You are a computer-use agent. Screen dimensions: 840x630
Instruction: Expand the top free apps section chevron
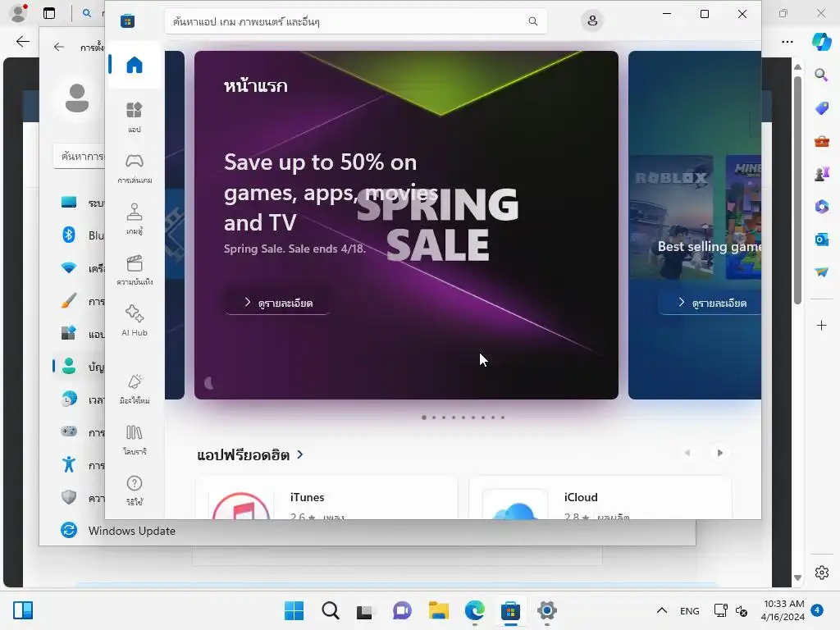[300, 454]
